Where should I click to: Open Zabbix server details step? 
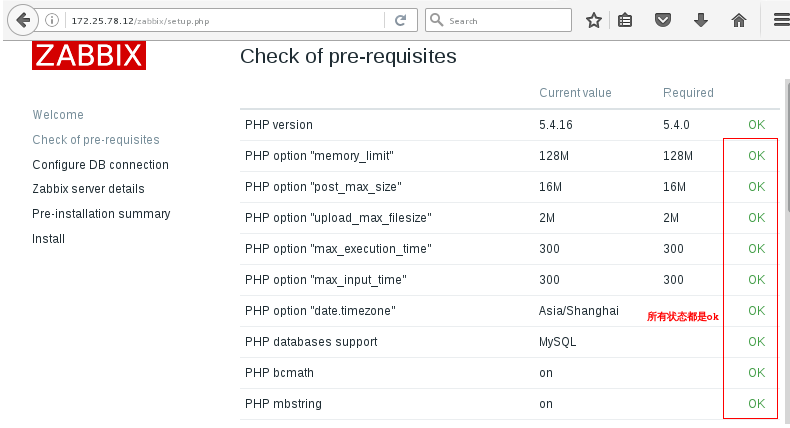point(88,189)
